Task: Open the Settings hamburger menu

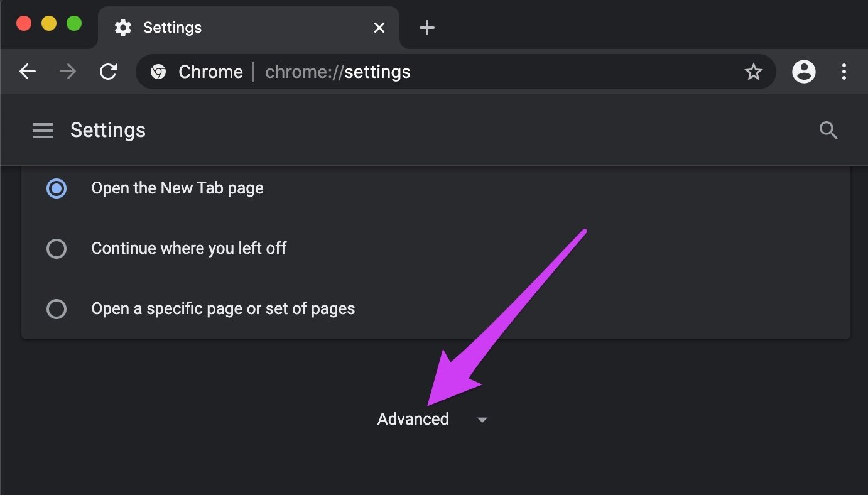Action: tap(43, 130)
